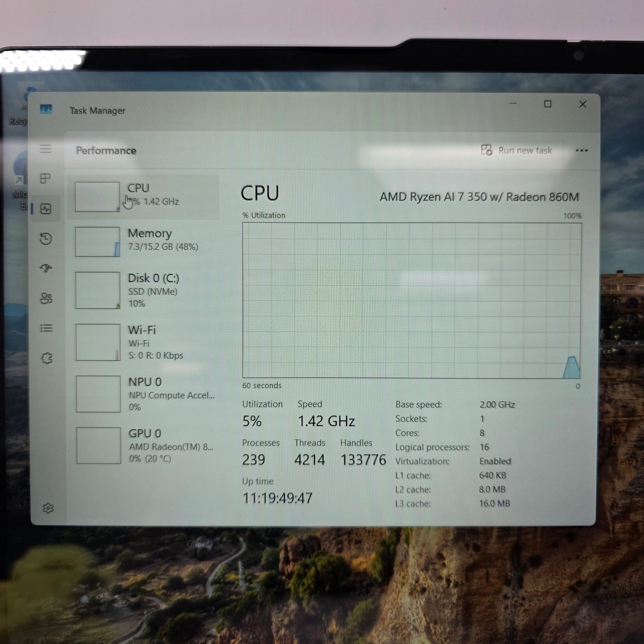
Task: Open the App history page icon
Action: pos(46,239)
